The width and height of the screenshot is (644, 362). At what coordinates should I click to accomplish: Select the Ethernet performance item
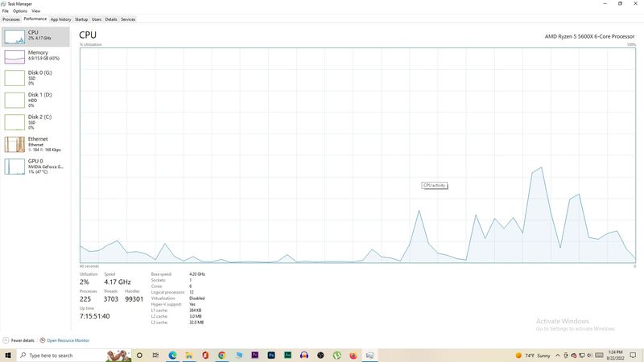(35, 145)
